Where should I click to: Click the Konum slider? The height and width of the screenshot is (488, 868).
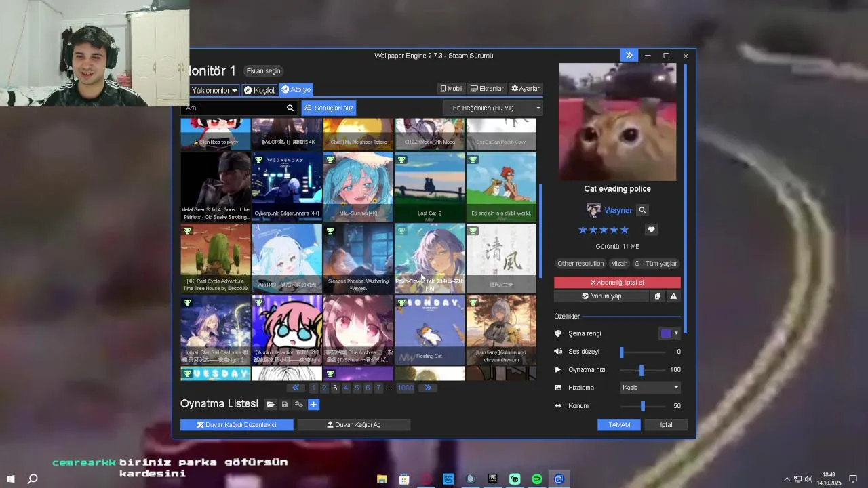pyautogui.click(x=642, y=406)
